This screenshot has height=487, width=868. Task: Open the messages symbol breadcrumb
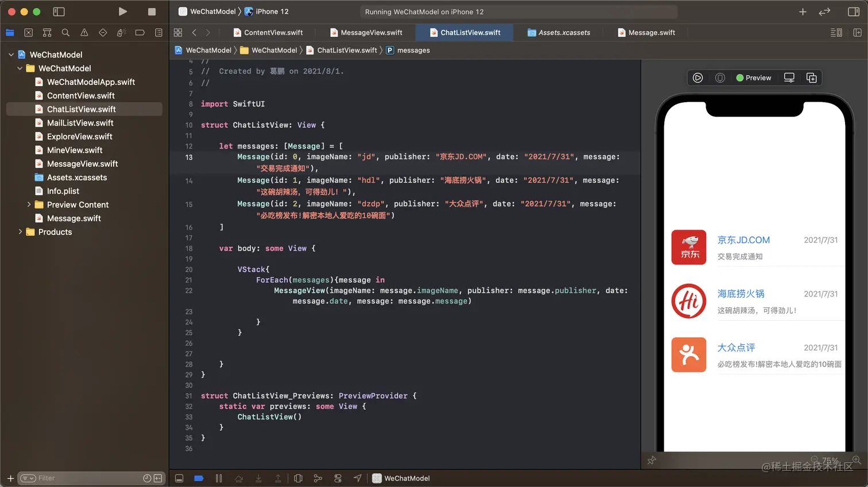[x=408, y=50]
